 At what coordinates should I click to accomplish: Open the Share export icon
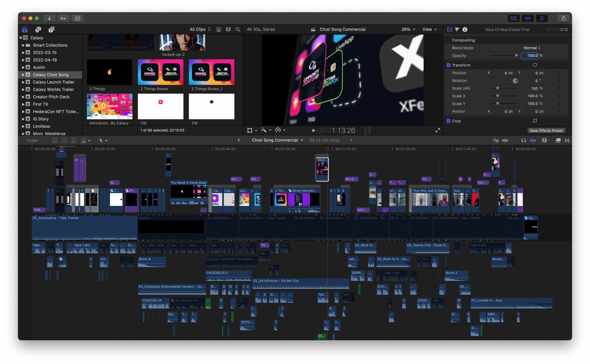point(564,18)
